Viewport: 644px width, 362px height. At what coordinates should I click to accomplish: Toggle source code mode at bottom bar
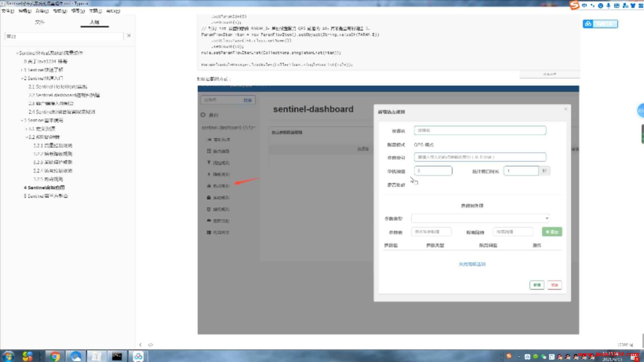(151, 345)
